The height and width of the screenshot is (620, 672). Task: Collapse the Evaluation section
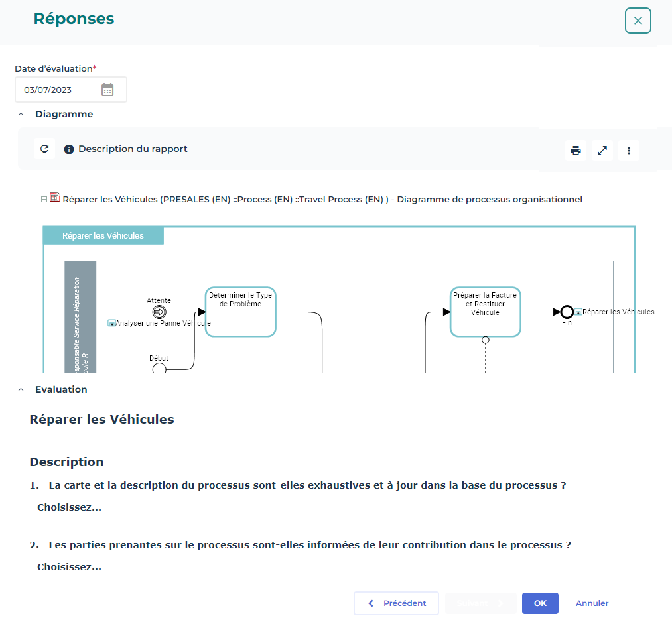(21, 389)
